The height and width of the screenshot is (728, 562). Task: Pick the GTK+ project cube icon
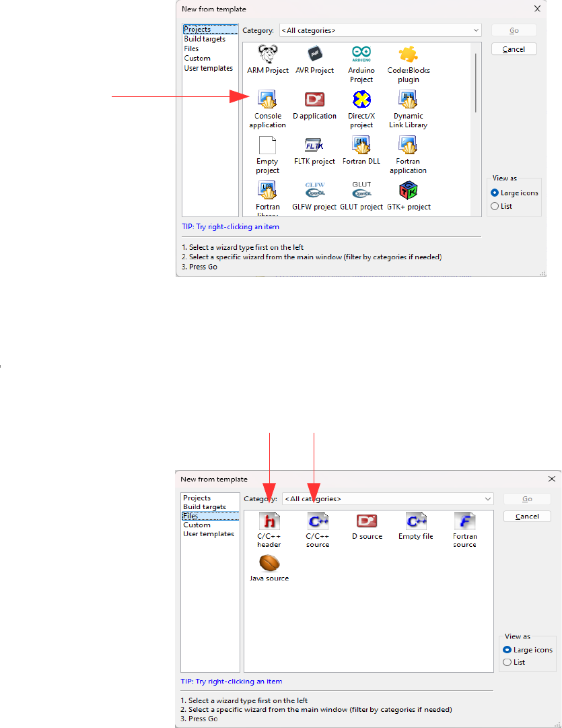408,191
